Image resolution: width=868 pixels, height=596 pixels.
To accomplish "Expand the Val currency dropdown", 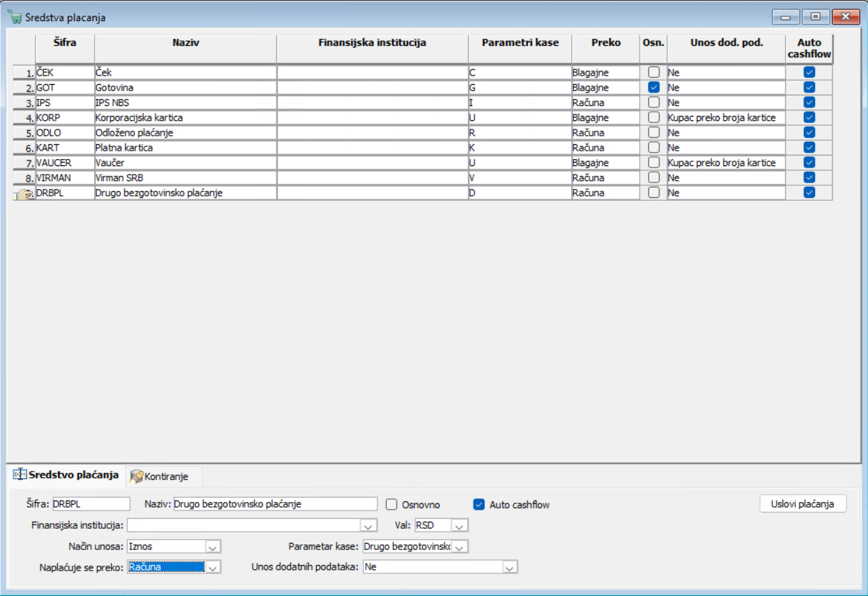I will pyautogui.click(x=459, y=526).
